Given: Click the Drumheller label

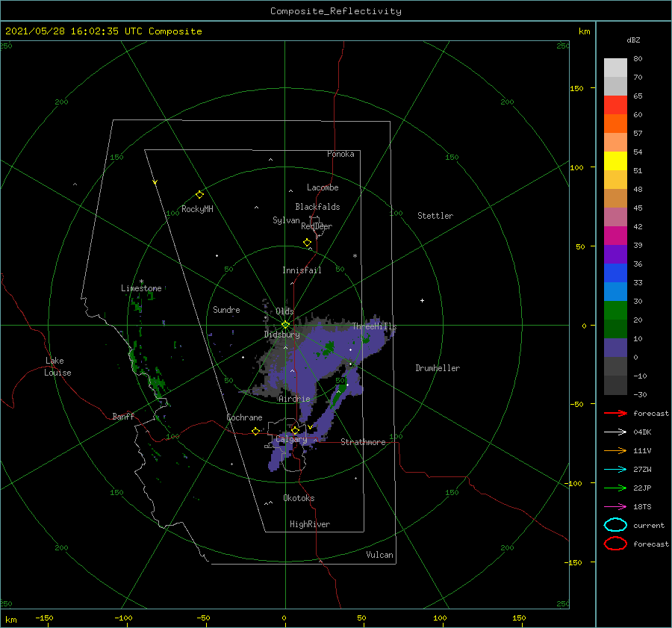Looking at the screenshot, I should coord(438,368).
